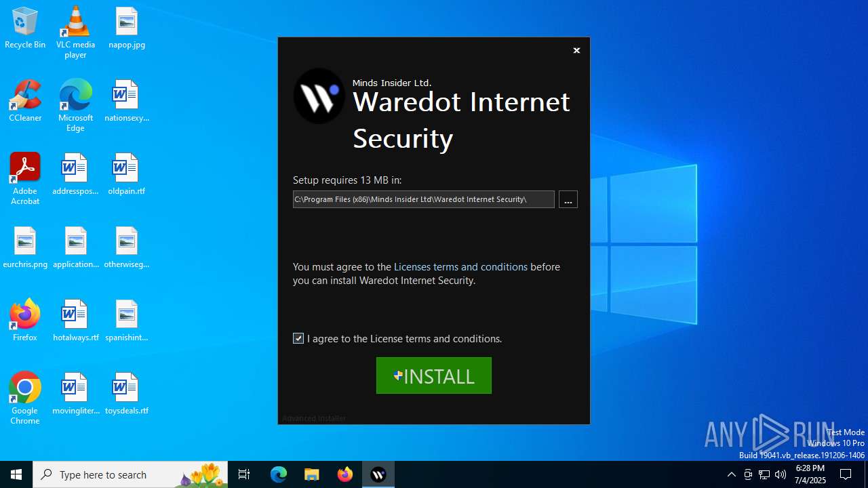Viewport: 868px width, 488px height.
Task: Open the Recycle Bin desktop icon
Action: pyautogui.click(x=25, y=28)
